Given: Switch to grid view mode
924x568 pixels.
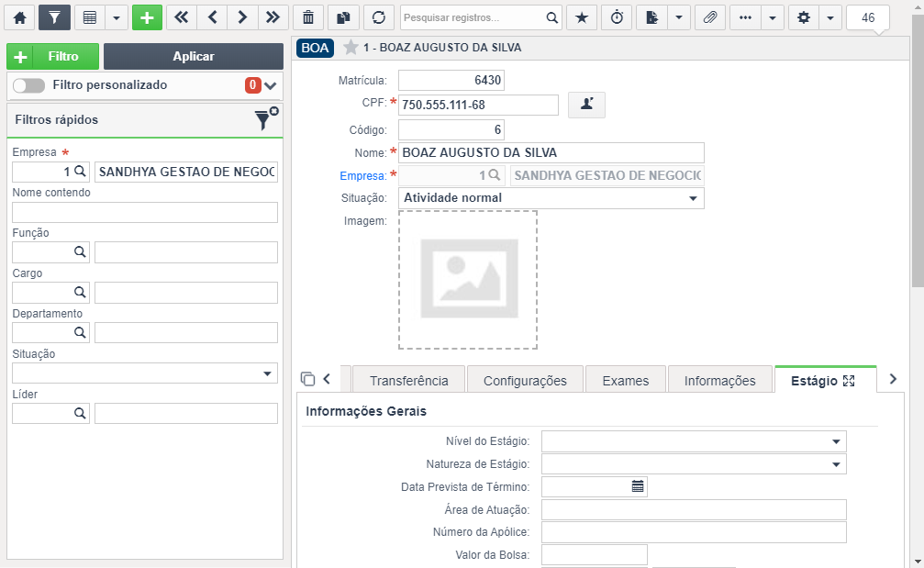Looking at the screenshot, I should coord(90,17).
